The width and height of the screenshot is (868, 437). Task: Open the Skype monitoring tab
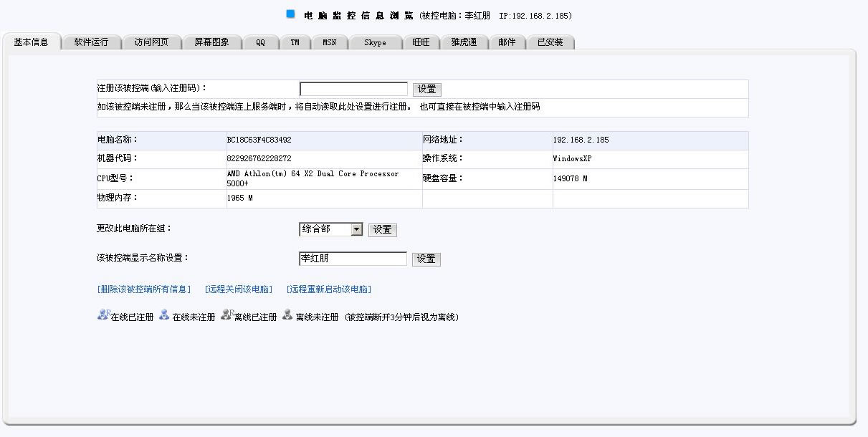coord(375,42)
